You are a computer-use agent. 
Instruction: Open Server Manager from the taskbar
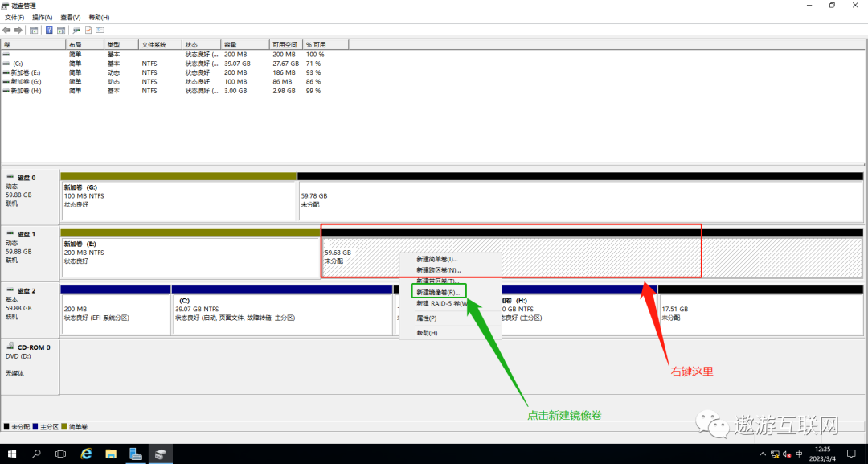coord(136,454)
